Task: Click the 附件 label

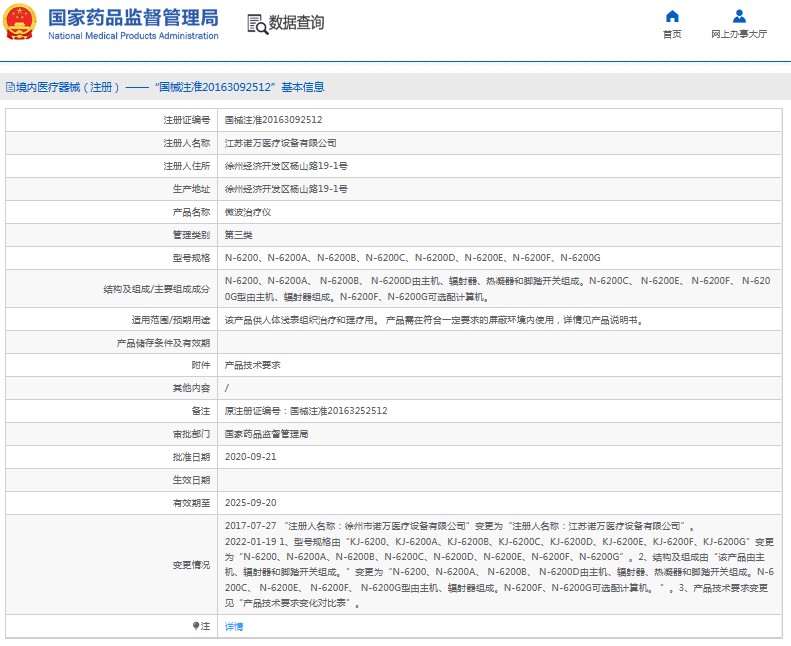Action: coord(201,365)
